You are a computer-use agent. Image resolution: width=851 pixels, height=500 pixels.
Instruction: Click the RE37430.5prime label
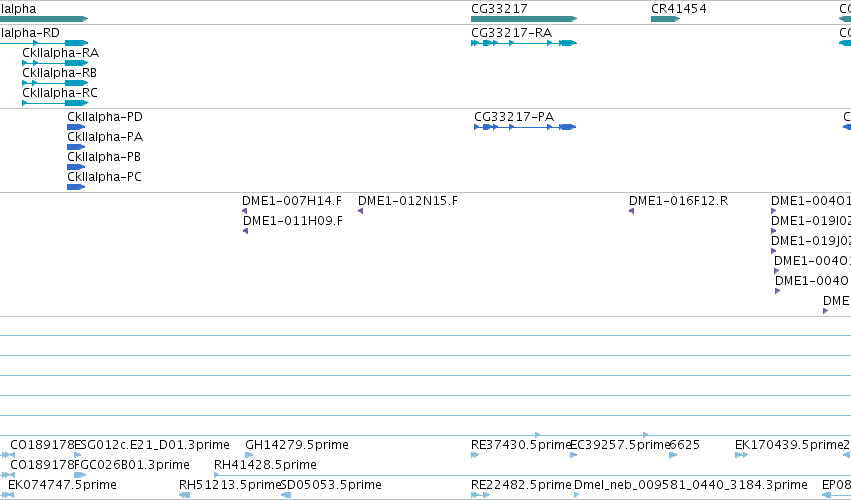tap(522, 445)
